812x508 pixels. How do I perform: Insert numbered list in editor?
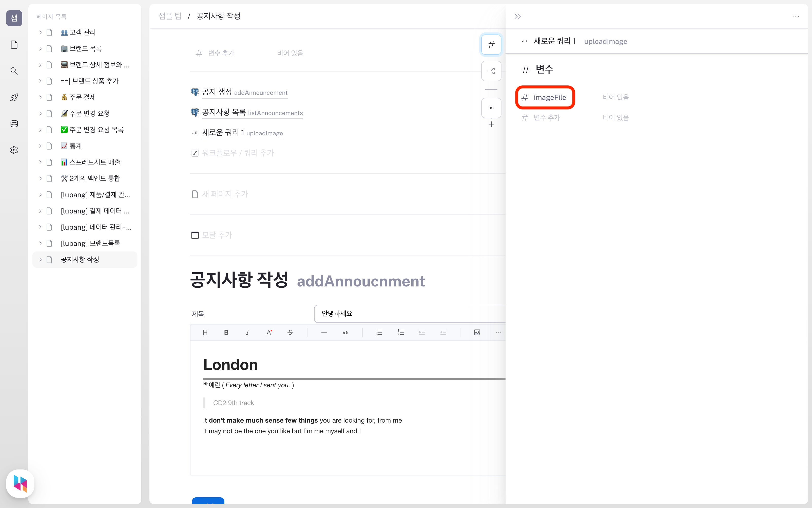point(400,332)
